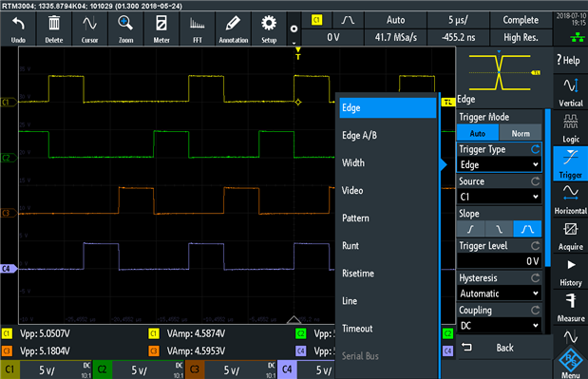Screen dimensions: 588x379
Task: Reset Trigger Type to default
Action: click(x=535, y=149)
